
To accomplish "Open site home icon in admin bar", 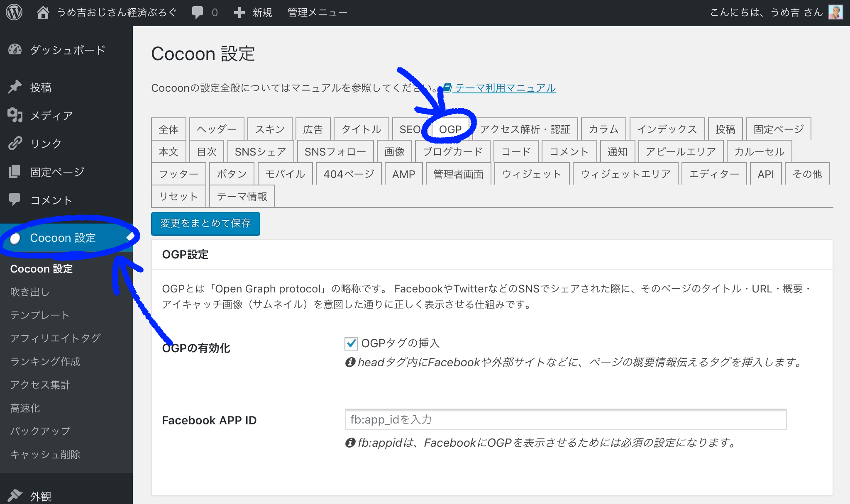I will click(43, 12).
